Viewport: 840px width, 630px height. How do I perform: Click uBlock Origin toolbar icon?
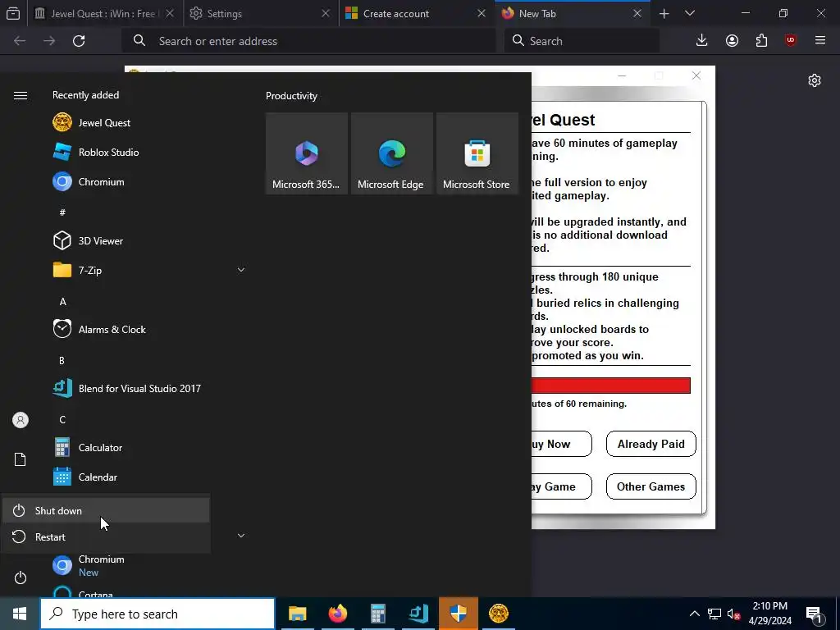791,41
